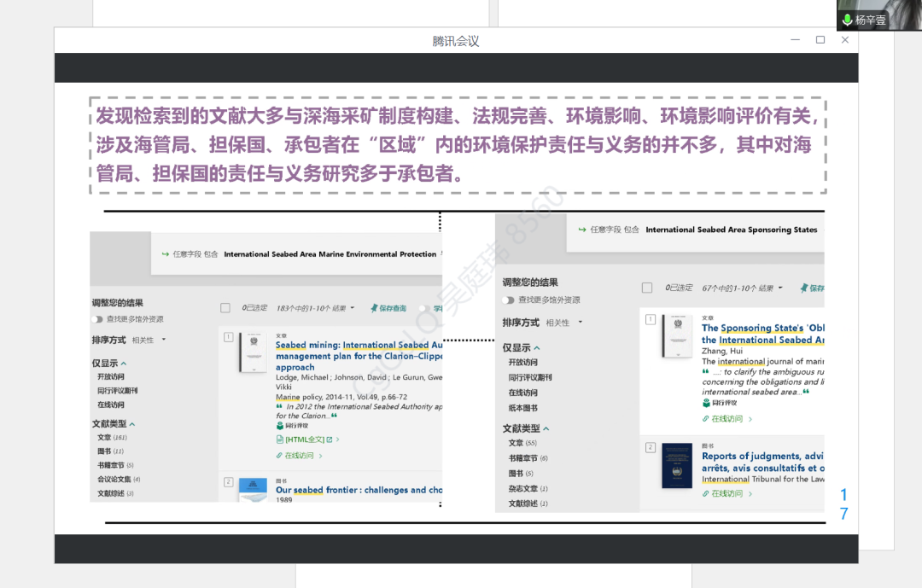Open the 183个中的1-10个 结果 dropdown

pyautogui.click(x=316, y=308)
